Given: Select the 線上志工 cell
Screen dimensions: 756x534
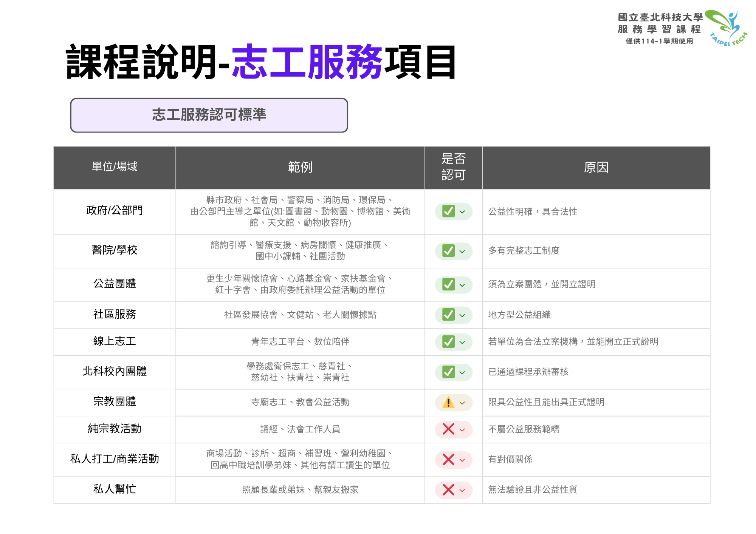Looking at the screenshot, I should 115,342.
